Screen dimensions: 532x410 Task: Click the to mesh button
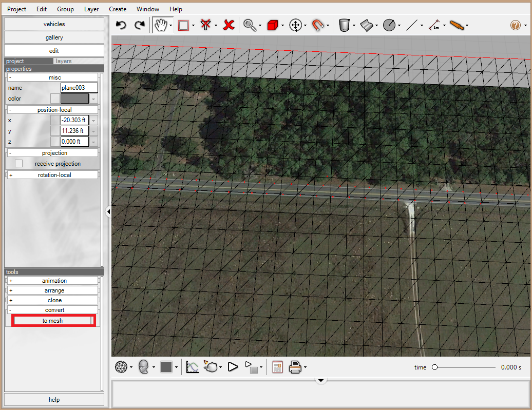tap(52, 321)
